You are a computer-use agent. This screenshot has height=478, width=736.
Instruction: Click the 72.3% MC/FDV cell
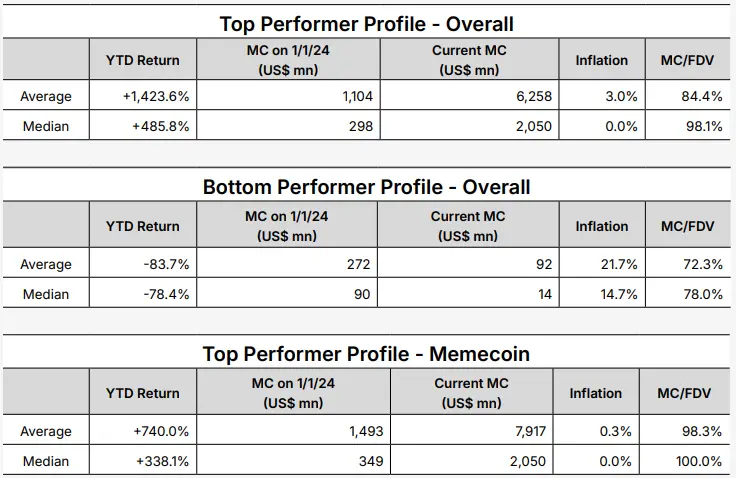pos(701,265)
